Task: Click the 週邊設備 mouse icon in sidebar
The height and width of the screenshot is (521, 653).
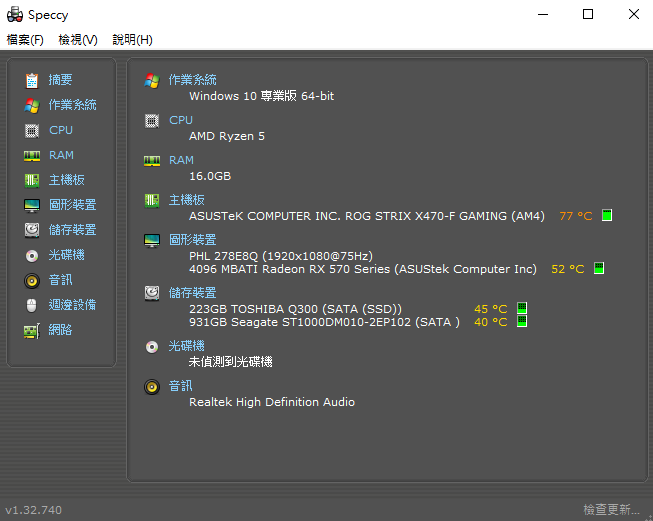Action: pos(32,305)
